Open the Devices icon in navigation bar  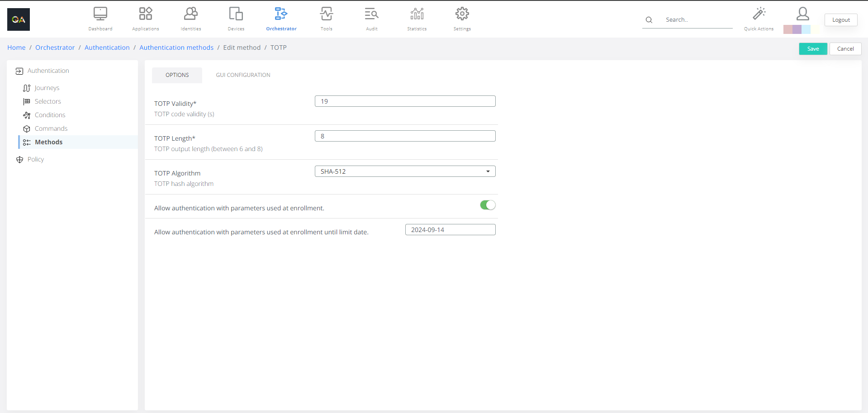pos(236,14)
